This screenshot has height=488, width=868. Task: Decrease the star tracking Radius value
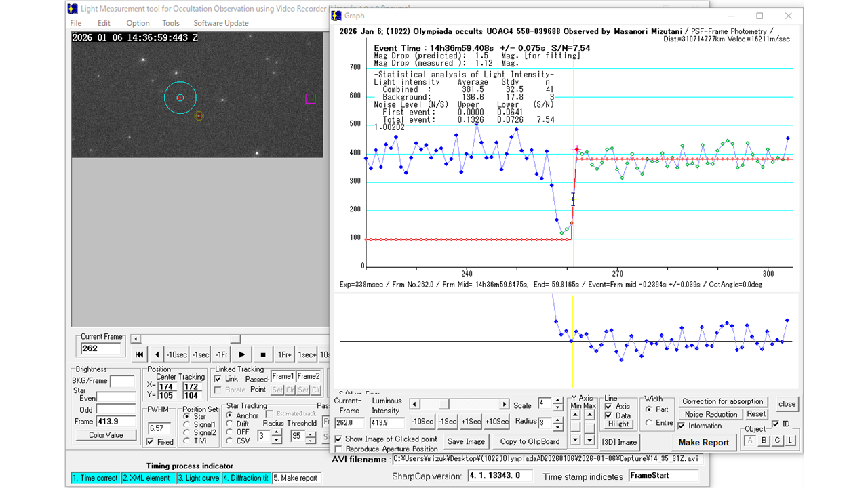point(276,441)
